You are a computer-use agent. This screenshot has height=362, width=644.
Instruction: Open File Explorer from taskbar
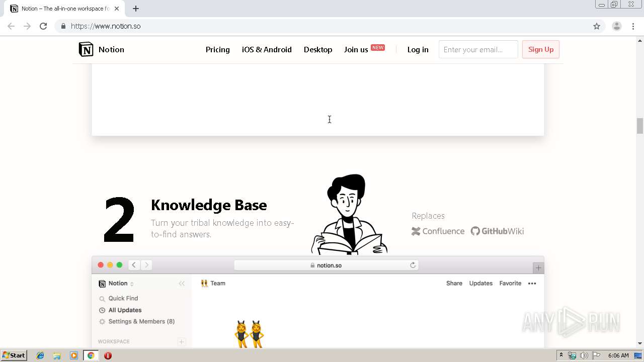57,355
